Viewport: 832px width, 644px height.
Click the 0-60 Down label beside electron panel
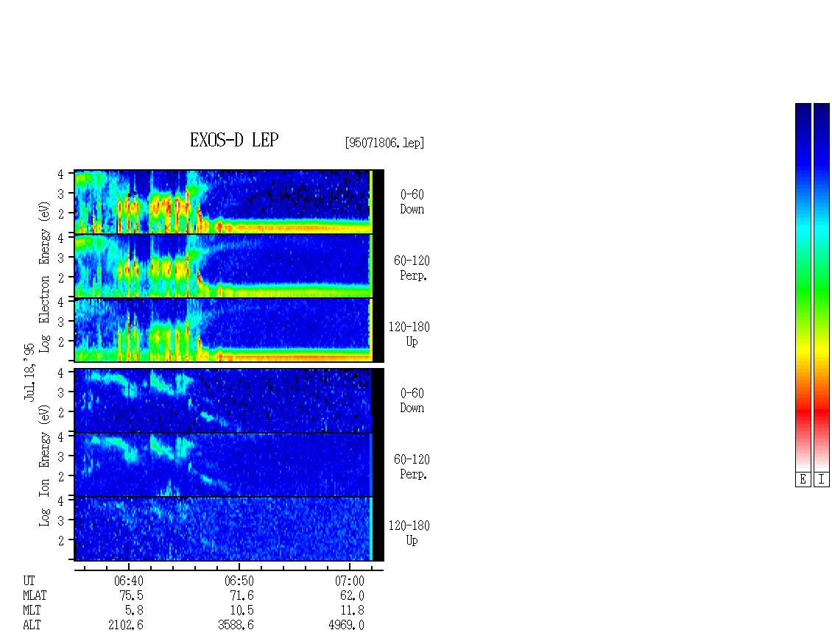(412, 202)
